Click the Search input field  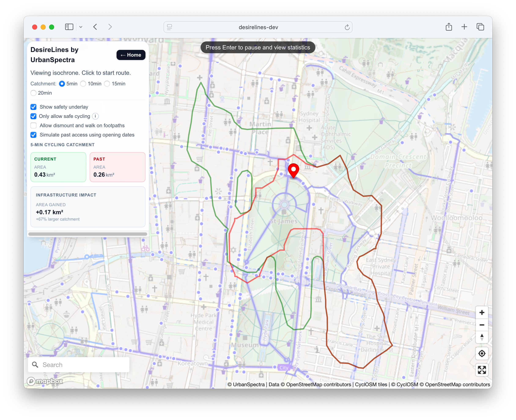pyautogui.click(x=78, y=365)
